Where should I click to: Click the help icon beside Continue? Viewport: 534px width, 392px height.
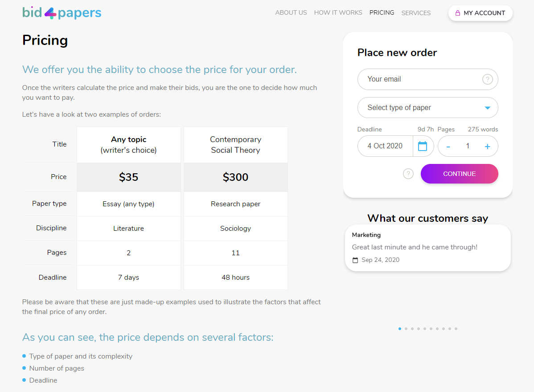408,174
